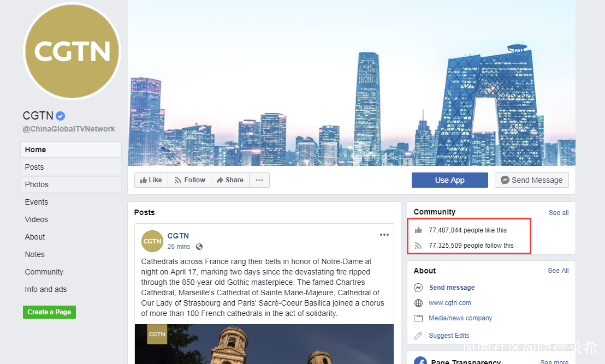This screenshot has height=364, width=605.
Task: Click the CGTN avatar in the post header
Action: (152, 241)
